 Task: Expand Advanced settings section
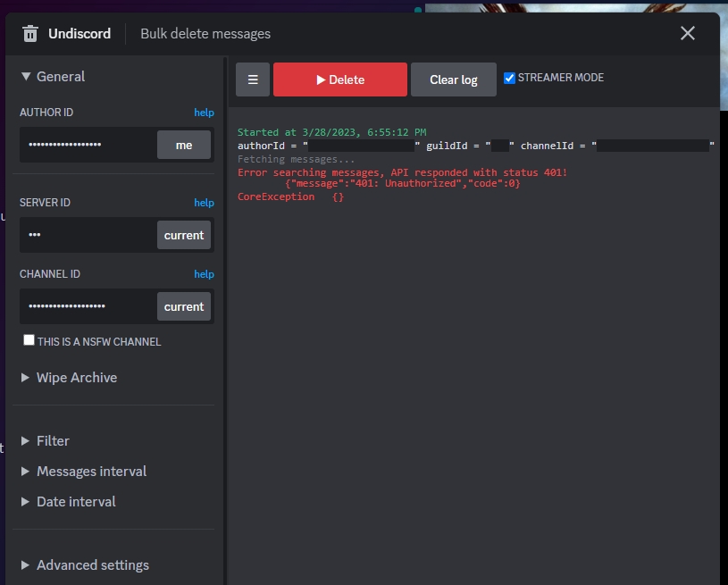(86, 565)
